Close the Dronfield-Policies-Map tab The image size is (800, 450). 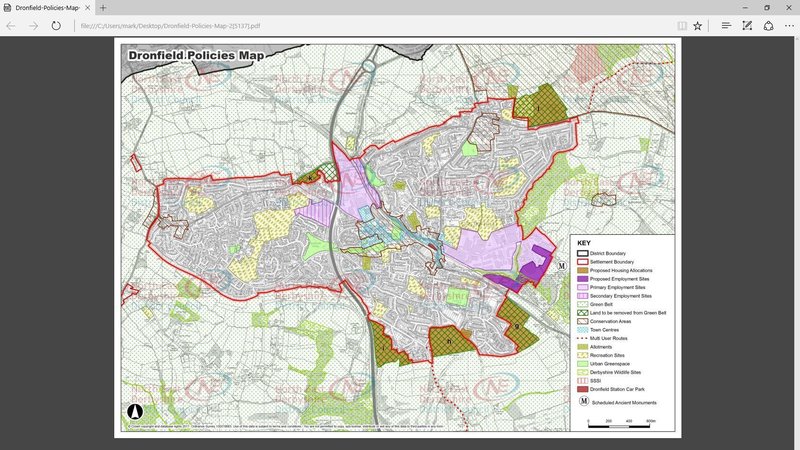[87, 7]
